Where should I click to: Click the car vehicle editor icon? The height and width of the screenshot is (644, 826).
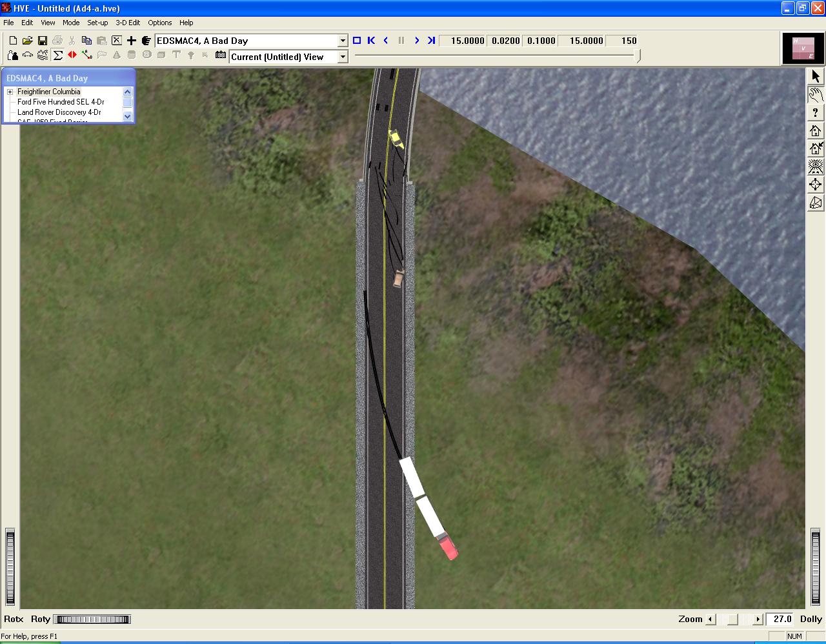coord(28,55)
